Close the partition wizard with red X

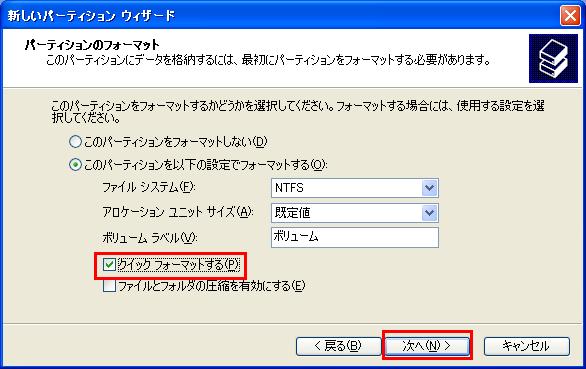[x=570, y=16]
